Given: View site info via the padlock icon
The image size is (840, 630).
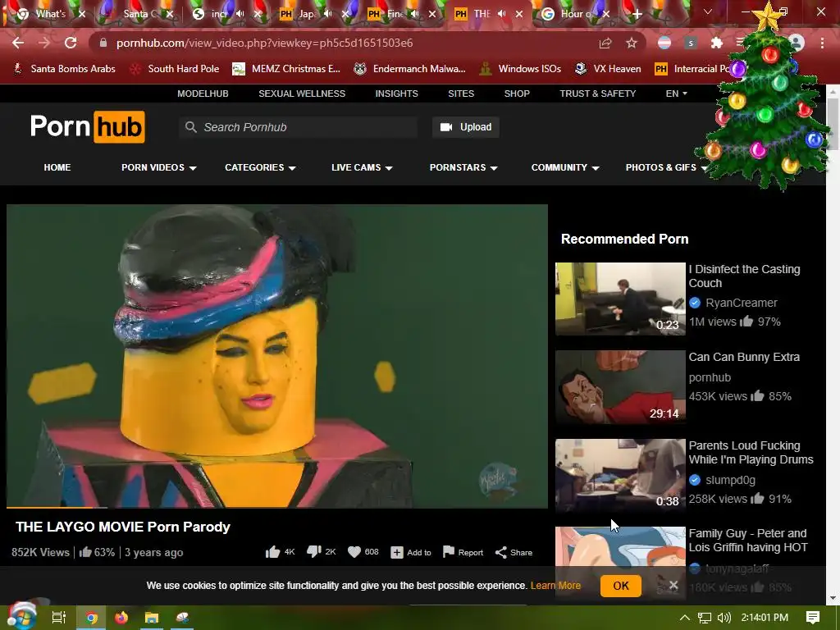Looking at the screenshot, I should [x=103, y=43].
